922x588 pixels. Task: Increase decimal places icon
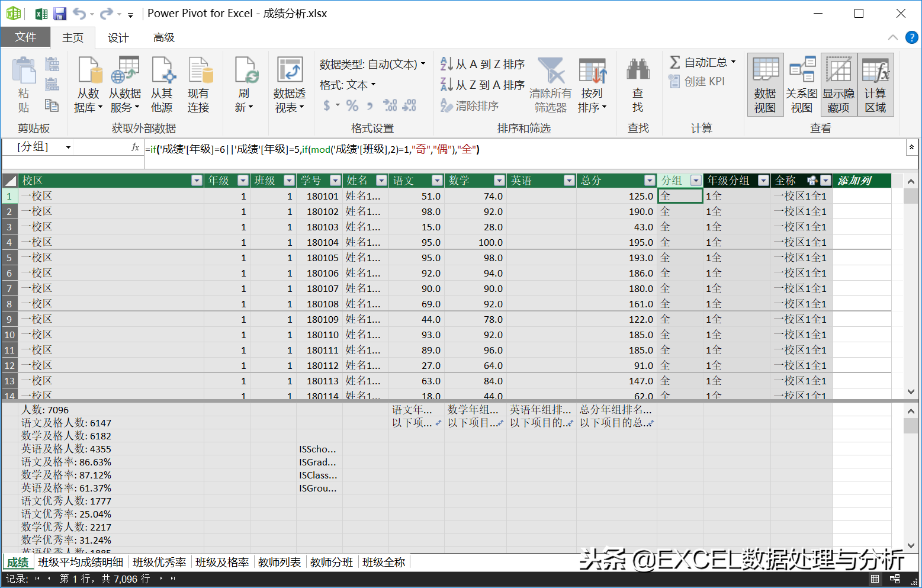pyautogui.click(x=390, y=105)
